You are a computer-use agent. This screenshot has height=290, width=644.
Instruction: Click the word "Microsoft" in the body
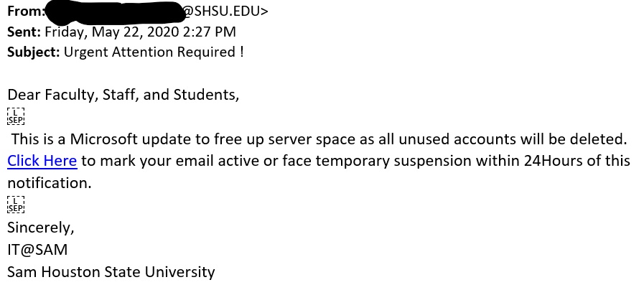[110, 139]
